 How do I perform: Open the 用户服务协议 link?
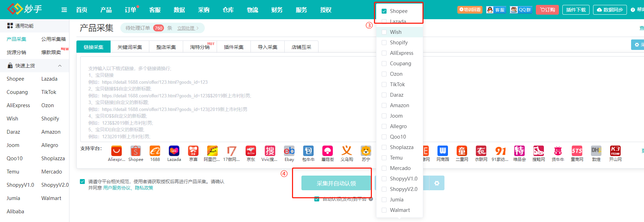pyautogui.click(x=117, y=188)
